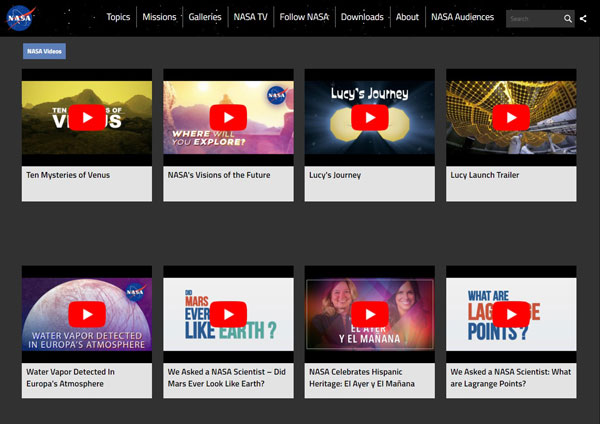This screenshot has width=600, height=424.
Task: Open the Galleries menu
Action: (205, 17)
